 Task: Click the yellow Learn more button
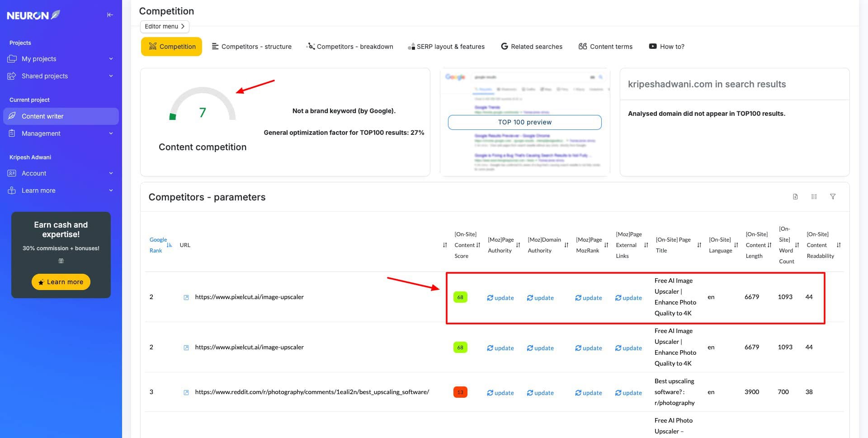click(61, 282)
